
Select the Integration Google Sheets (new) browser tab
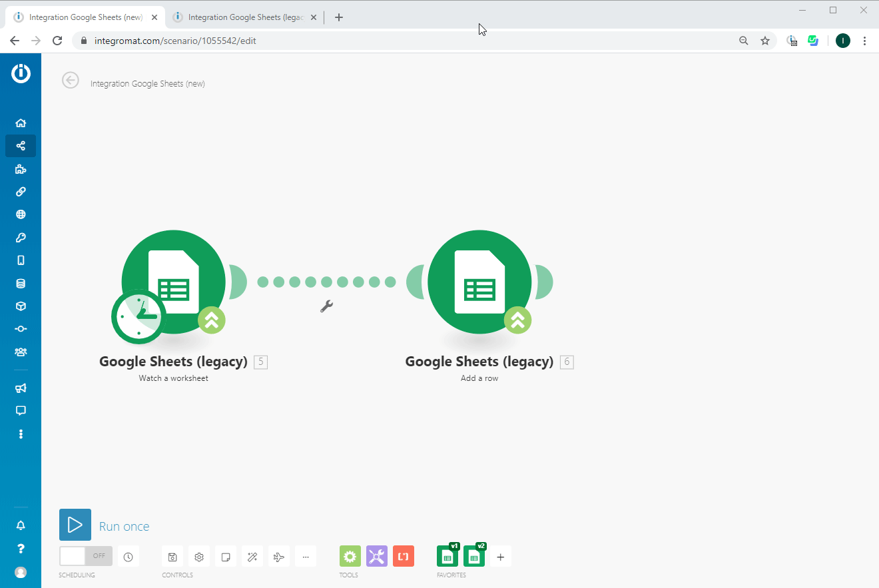pyautogui.click(x=85, y=17)
